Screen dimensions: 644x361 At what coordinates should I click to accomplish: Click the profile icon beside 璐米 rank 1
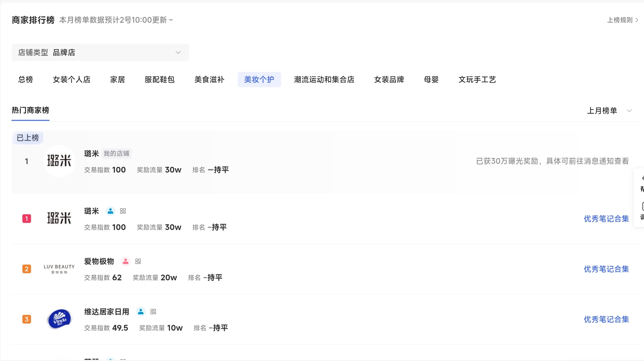[110, 211]
